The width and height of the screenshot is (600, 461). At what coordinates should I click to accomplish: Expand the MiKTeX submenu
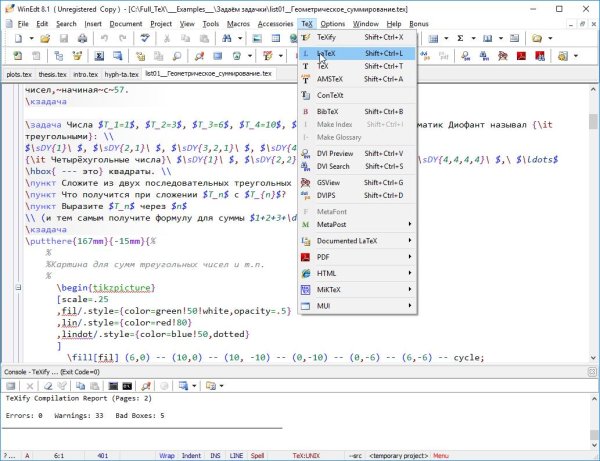[357, 290]
